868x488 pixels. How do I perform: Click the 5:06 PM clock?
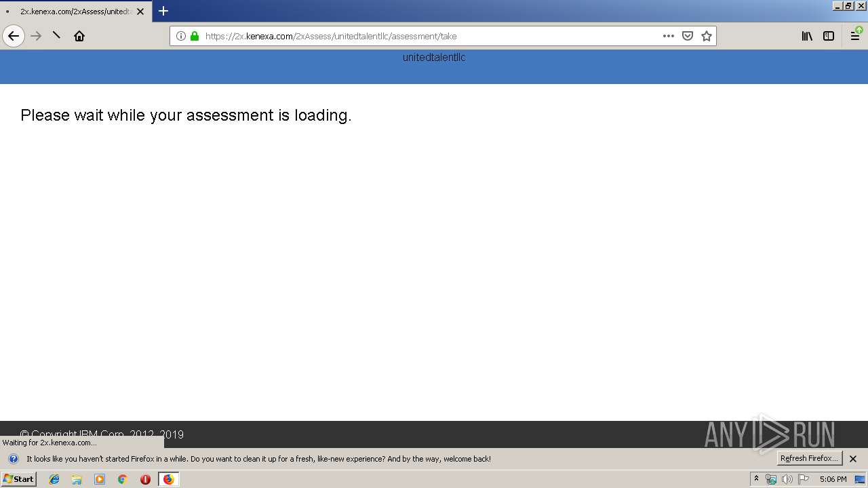click(x=833, y=479)
